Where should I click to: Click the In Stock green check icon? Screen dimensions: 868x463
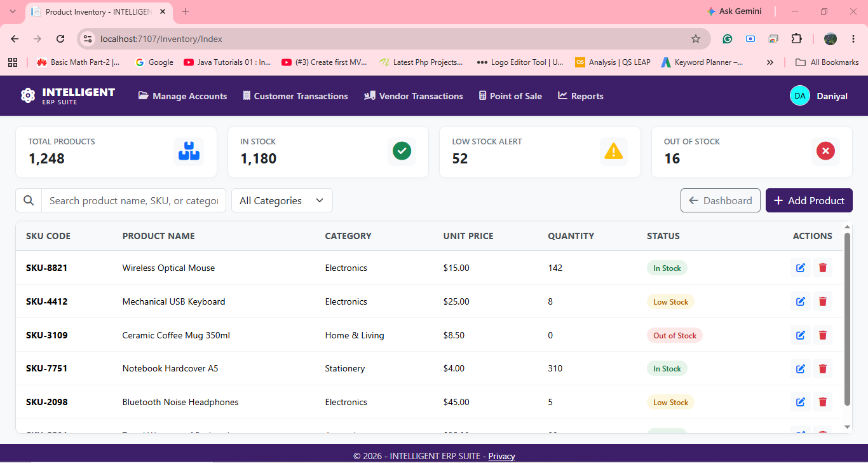pyautogui.click(x=402, y=151)
